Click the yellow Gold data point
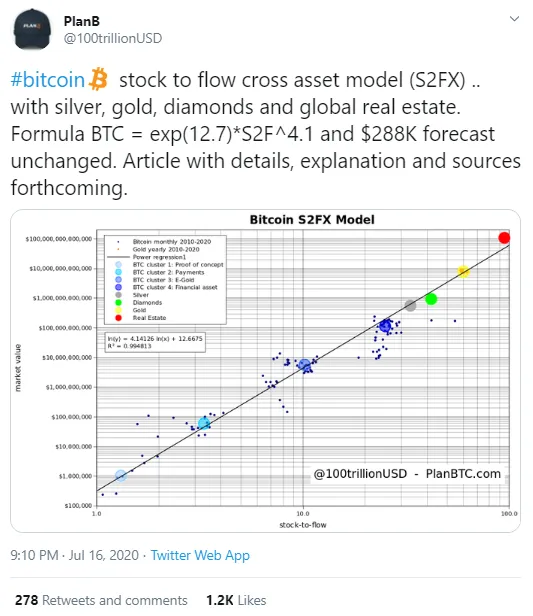 click(x=463, y=271)
